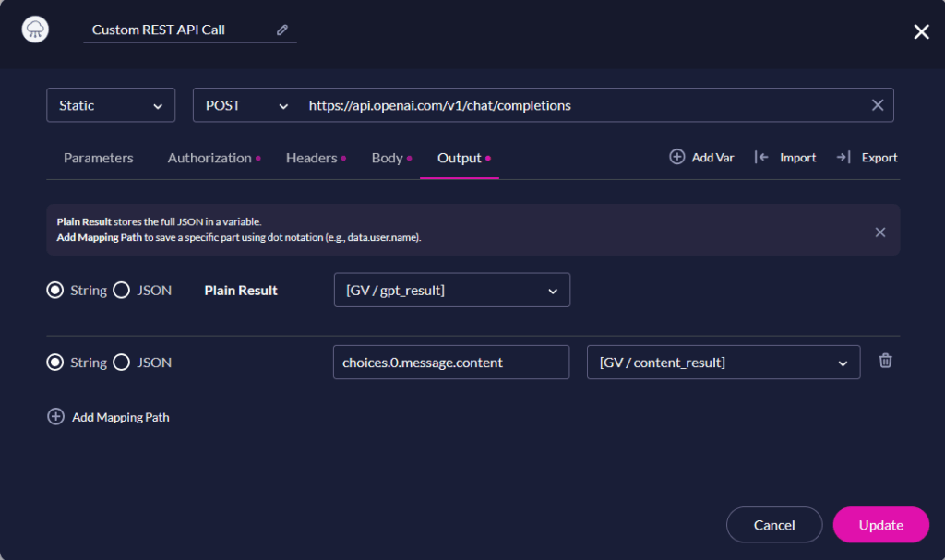The width and height of the screenshot is (945, 560).
Task: Switch to the Headers tab
Action: (310, 158)
